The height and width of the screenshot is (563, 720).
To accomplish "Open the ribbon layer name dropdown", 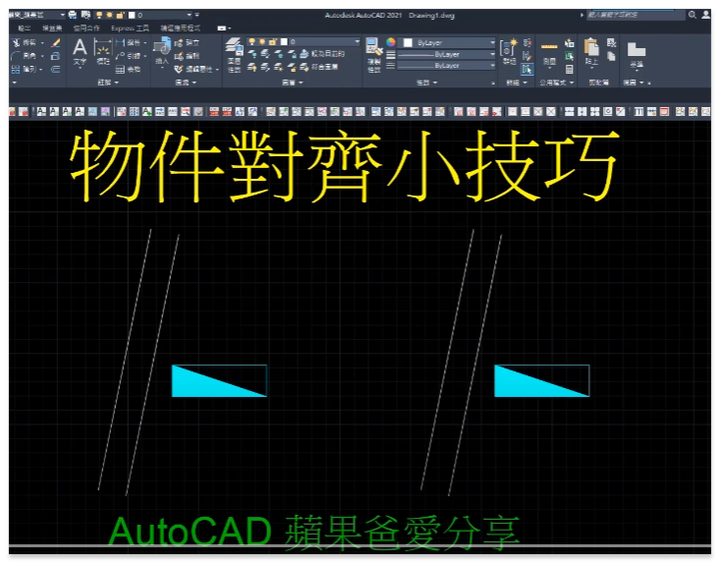I will tap(357, 42).
